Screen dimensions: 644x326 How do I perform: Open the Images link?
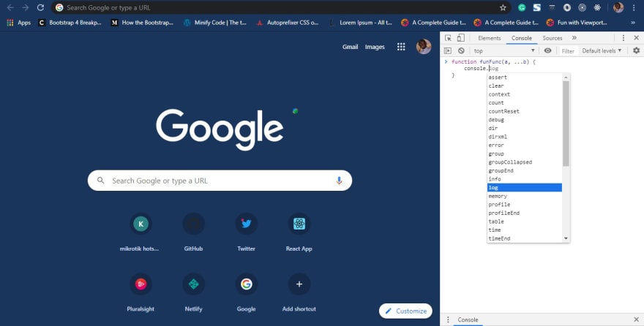click(375, 47)
